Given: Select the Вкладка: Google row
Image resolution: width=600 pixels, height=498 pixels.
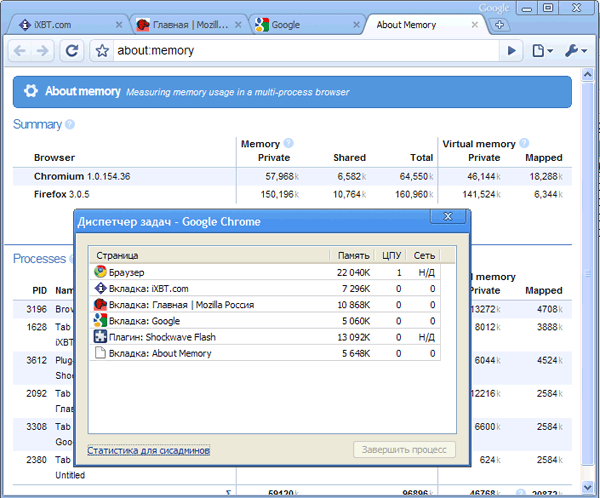Looking at the screenshot, I should [265, 321].
